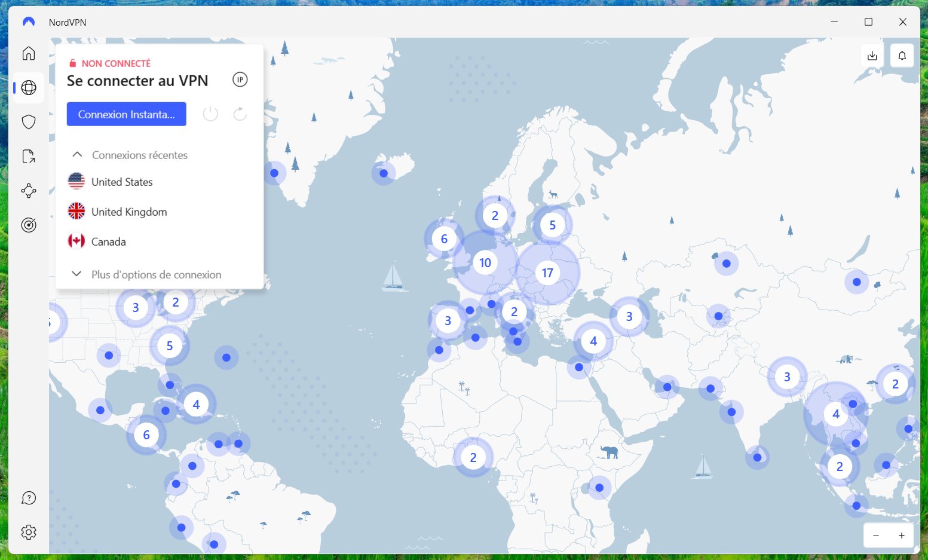
Task: Select the Mongolia server dot
Action: [857, 282]
